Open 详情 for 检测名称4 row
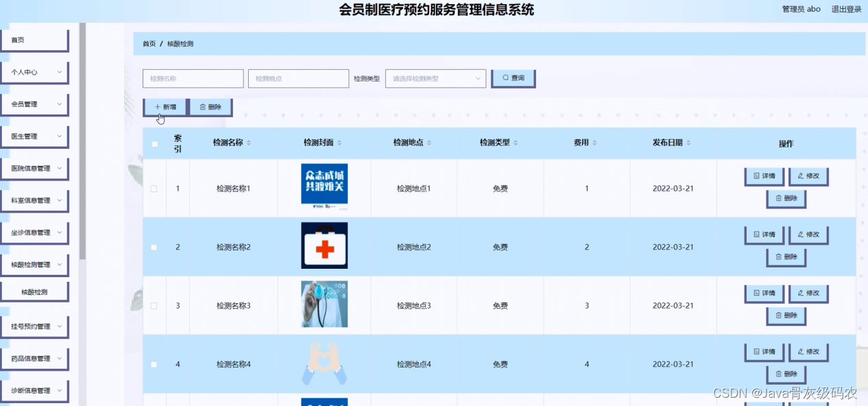The width and height of the screenshot is (868, 406). pos(764,352)
